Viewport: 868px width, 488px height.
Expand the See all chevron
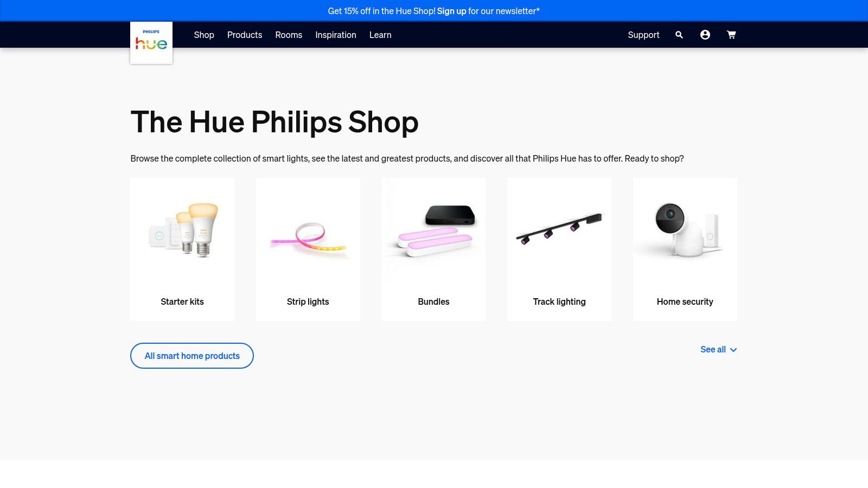pos(733,350)
